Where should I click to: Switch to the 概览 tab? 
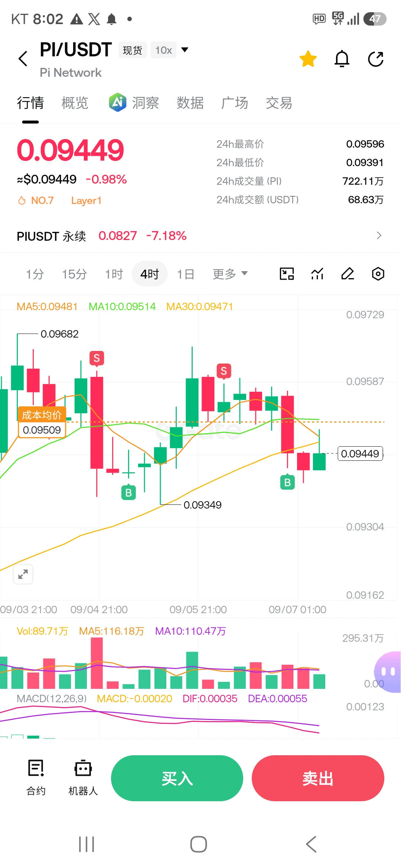coord(75,103)
